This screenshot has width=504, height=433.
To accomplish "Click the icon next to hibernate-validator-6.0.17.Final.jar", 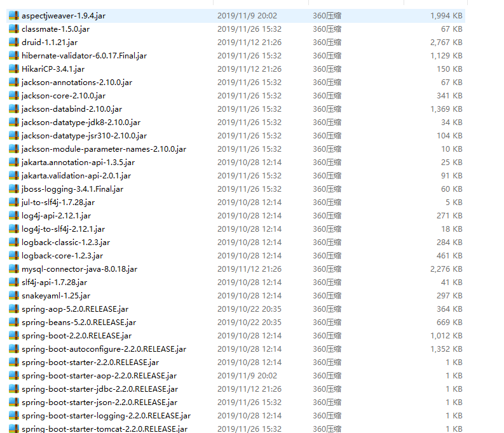I will 14,55.
